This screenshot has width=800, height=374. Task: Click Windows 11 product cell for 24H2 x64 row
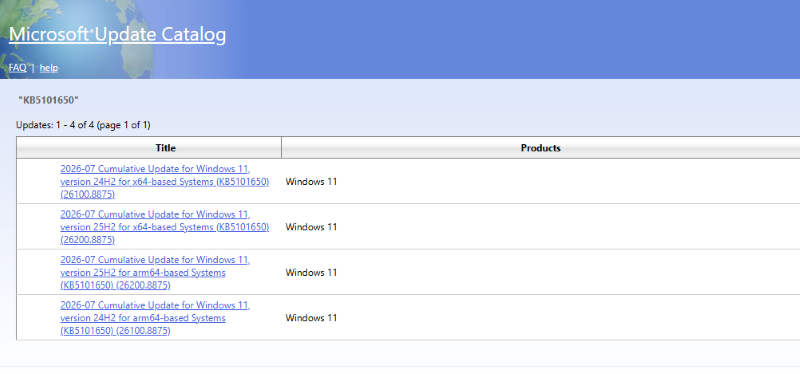311,182
